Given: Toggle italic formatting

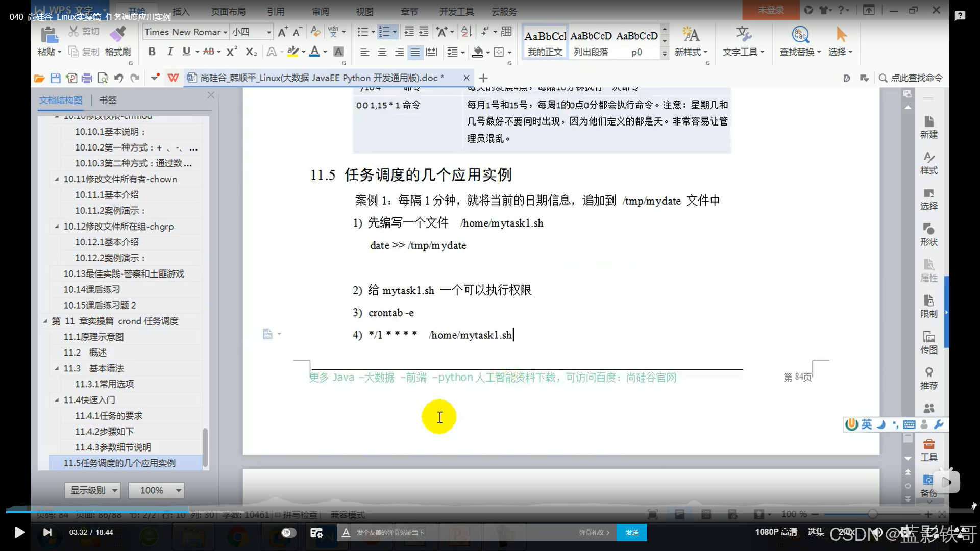Looking at the screenshot, I should 170,52.
